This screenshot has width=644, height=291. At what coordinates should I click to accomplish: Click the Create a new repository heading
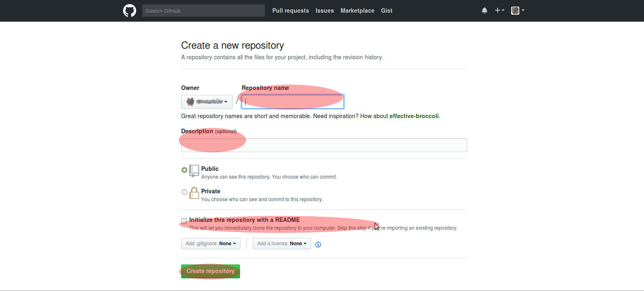[x=233, y=45]
